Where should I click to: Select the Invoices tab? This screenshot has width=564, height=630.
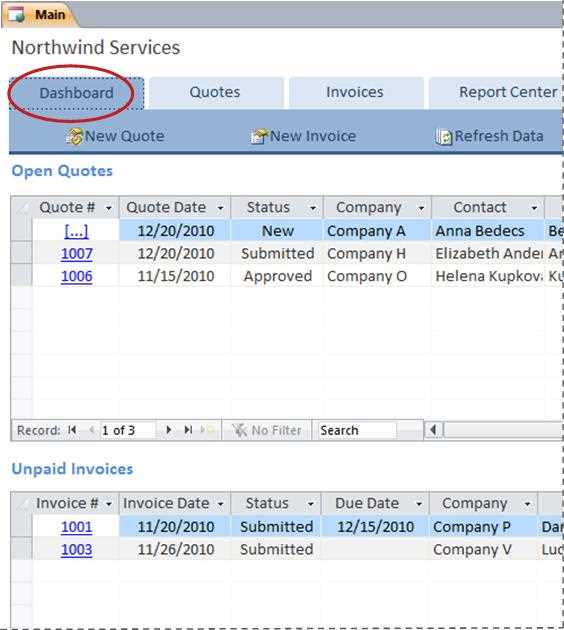(x=355, y=92)
